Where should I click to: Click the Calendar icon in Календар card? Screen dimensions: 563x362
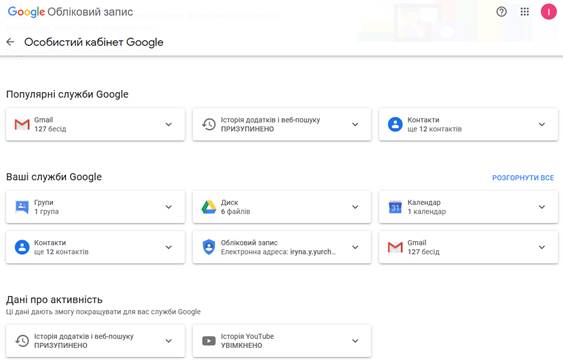(395, 207)
